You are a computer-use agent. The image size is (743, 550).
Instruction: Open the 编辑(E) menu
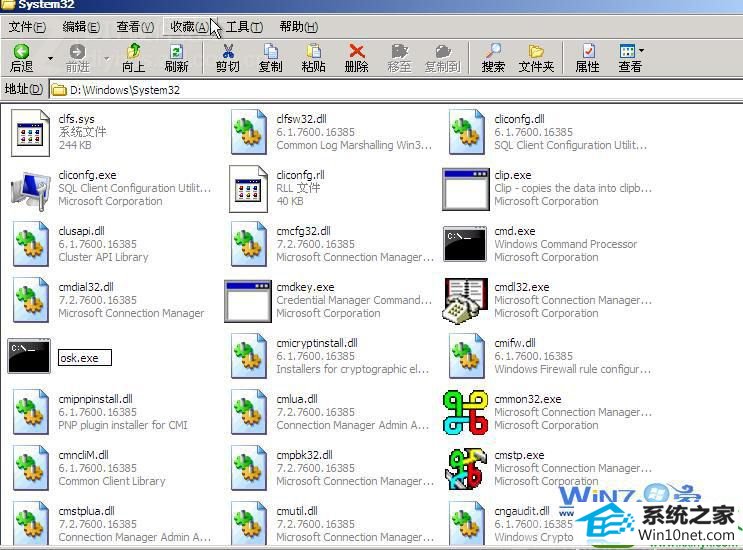pyautogui.click(x=81, y=27)
